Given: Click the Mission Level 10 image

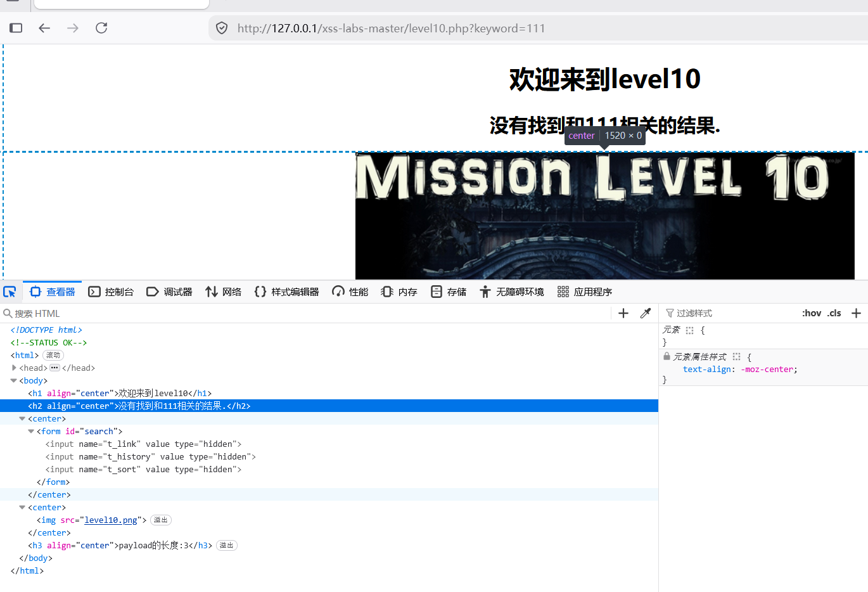Looking at the screenshot, I should coord(604,216).
